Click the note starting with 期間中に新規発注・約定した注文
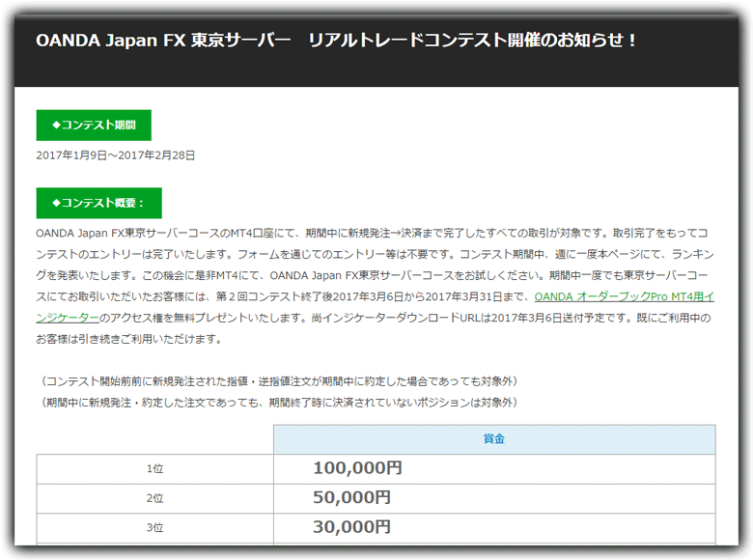753x560 pixels. [280, 403]
